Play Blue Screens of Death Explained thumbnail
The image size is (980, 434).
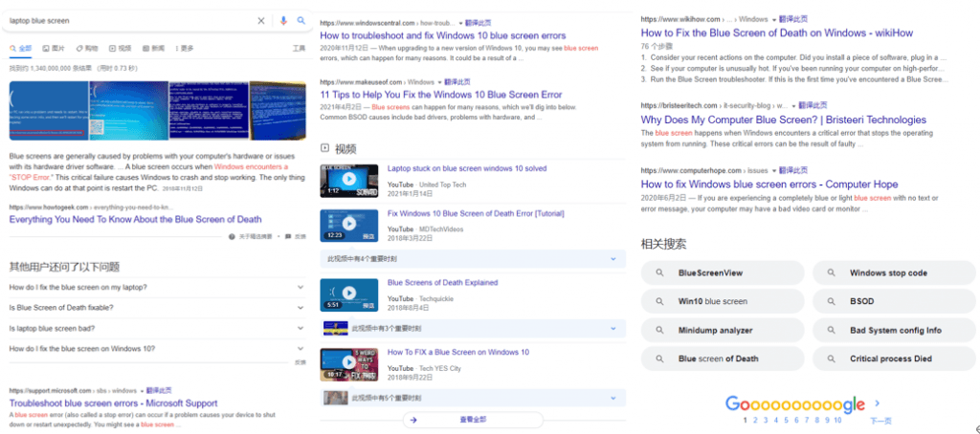click(x=348, y=294)
